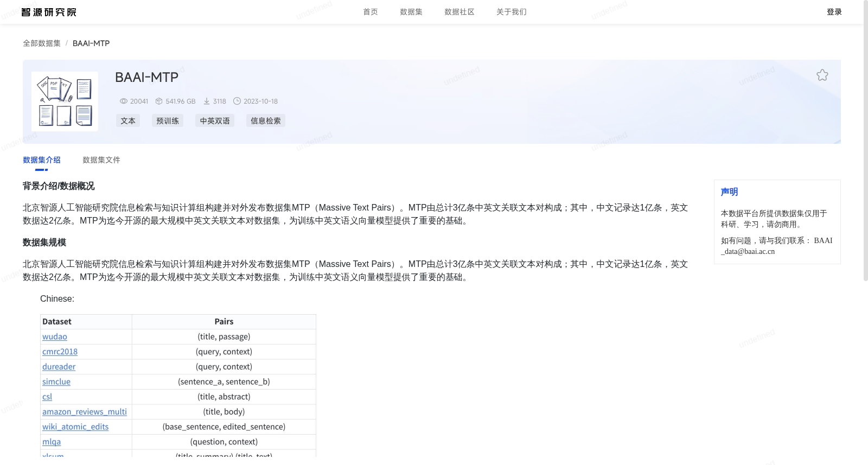The height and width of the screenshot is (465, 868).
Task: Open the simclue dataset link
Action: 56,382
